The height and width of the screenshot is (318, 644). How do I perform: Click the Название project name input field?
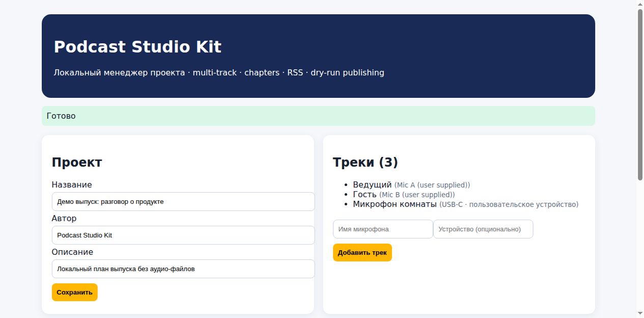tap(183, 201)
